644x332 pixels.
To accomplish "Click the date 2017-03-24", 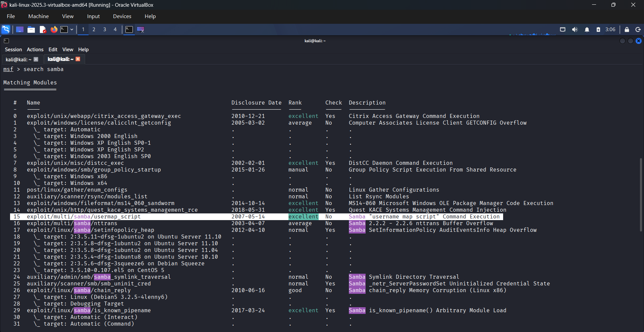I will [248, 311].
